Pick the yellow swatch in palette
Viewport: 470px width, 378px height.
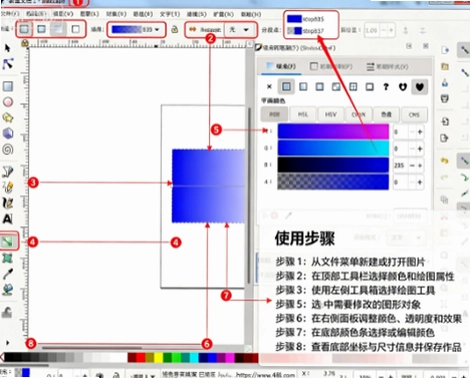pyautogui.click(x=158, y=358)
